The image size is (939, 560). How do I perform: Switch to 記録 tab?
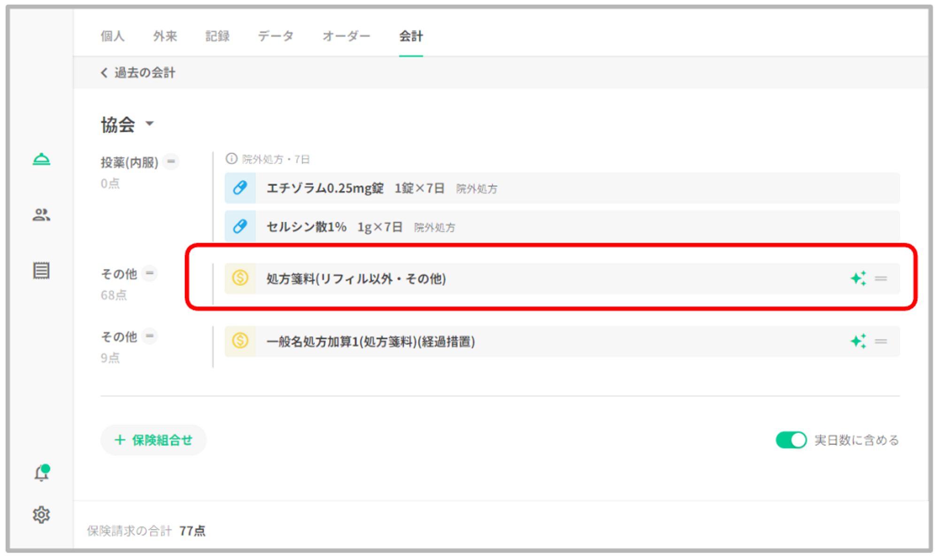(x=217, y=36)
